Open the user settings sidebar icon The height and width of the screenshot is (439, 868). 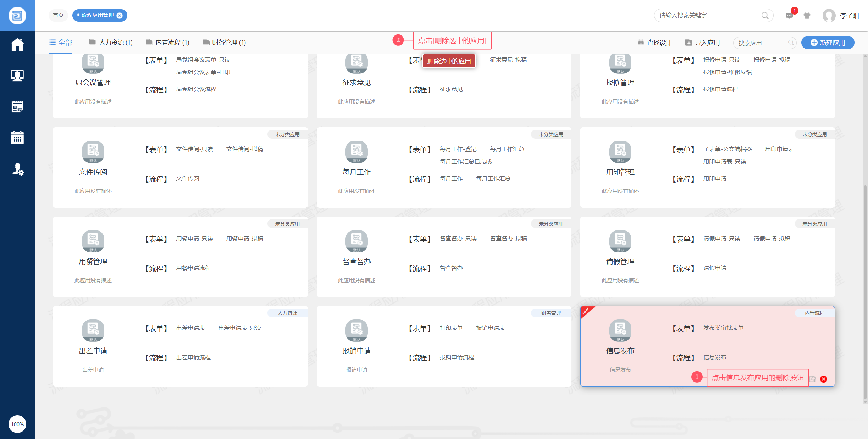(17, 170)
